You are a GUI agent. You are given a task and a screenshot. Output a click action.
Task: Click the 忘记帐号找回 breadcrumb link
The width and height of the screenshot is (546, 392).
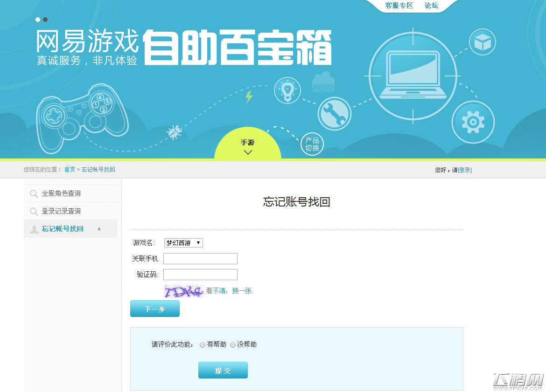tap(98, 169)
